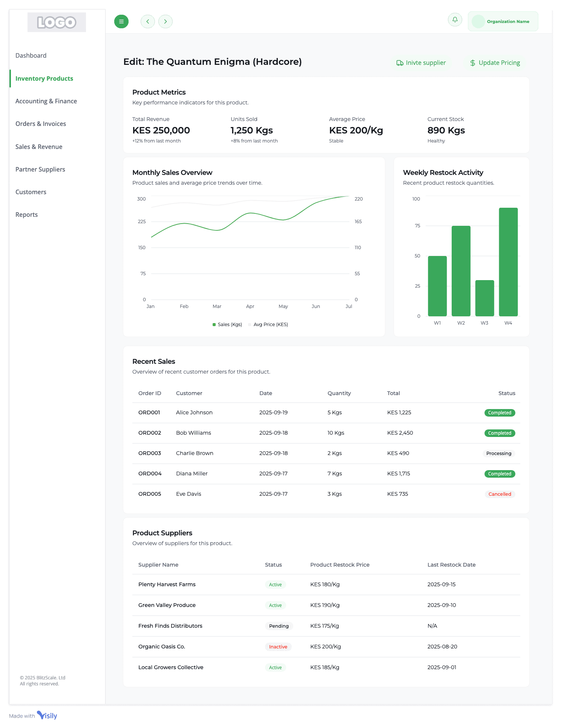This screenshot has width=561, height=728.
Task: Click Pending status for Fresh Finds Distributors
Action: click(x=279, y=626)
